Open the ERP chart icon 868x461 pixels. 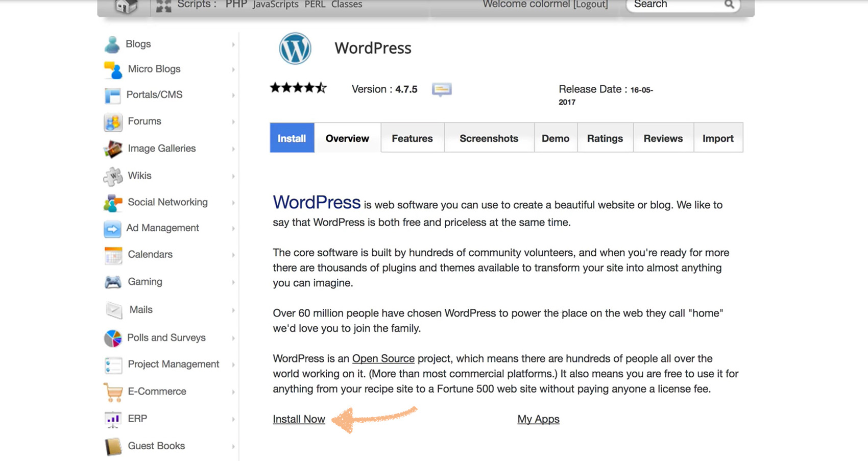coord(113,419)
